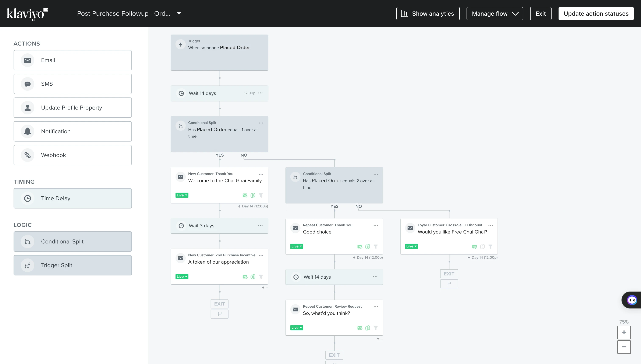
Task: Select the Conditional Split logic block
Action: pyautogui.click(x=72, y=242)
